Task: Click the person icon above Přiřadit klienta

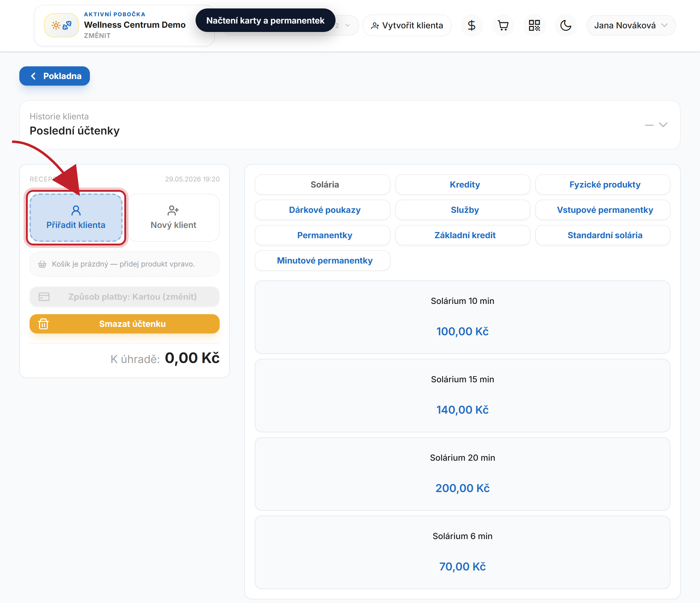Action: (x=76, y=211)
